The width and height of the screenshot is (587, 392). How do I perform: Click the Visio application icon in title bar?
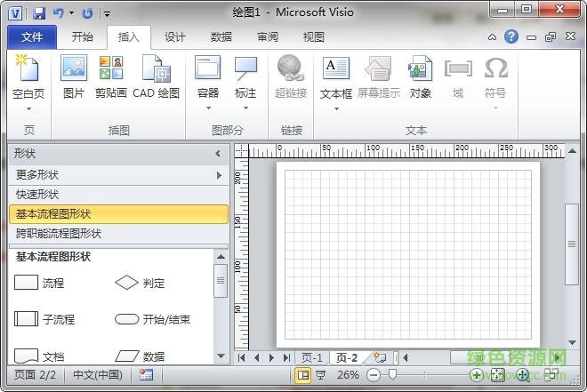click(x=15, y=13)
